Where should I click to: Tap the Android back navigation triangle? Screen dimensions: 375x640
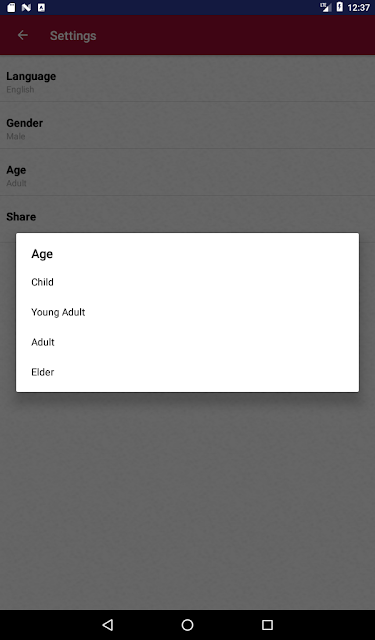pyautogui.click(x=107, y=624)
